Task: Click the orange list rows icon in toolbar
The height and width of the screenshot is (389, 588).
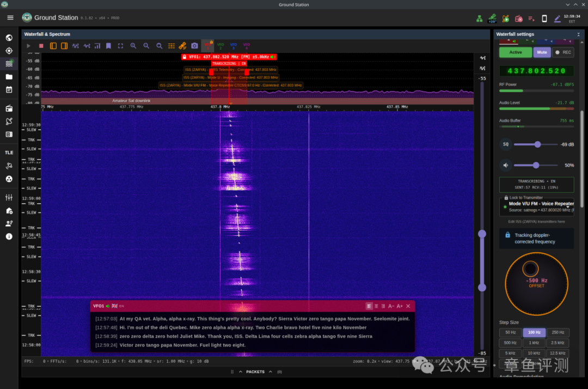Action: tap(171, 46)
